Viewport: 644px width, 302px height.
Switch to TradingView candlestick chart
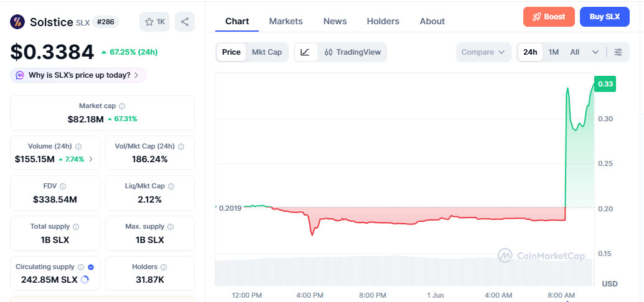click(x=352, y=52)
